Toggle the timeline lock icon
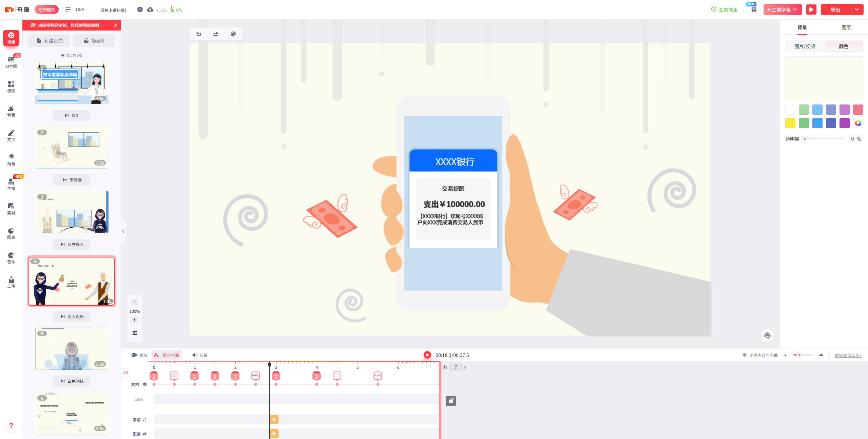Image resolution: width=868 pixels, height=439 pixels. click(x=450, y=401)
